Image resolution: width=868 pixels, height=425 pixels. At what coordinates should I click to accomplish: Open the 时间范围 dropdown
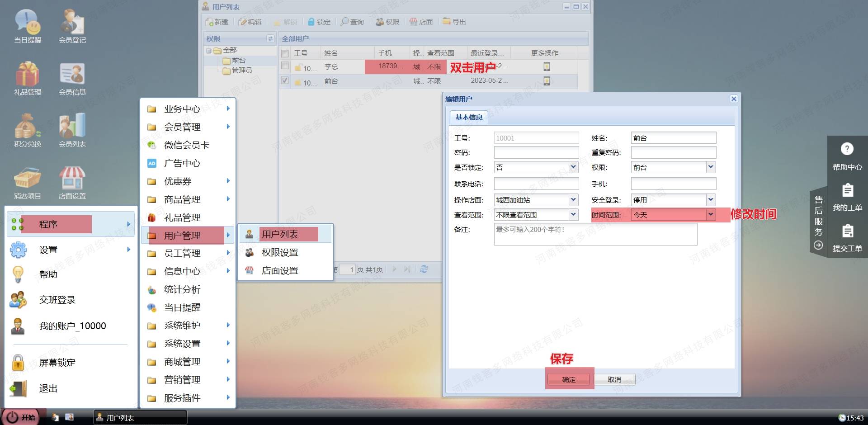click(x=711, y=215)
